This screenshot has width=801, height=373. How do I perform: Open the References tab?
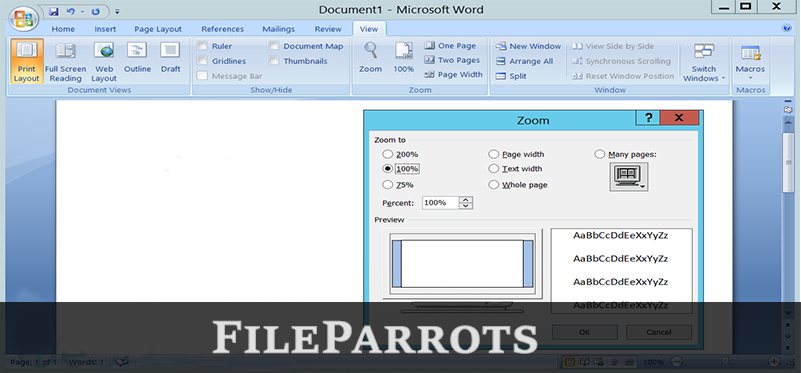tap(223, 29)
